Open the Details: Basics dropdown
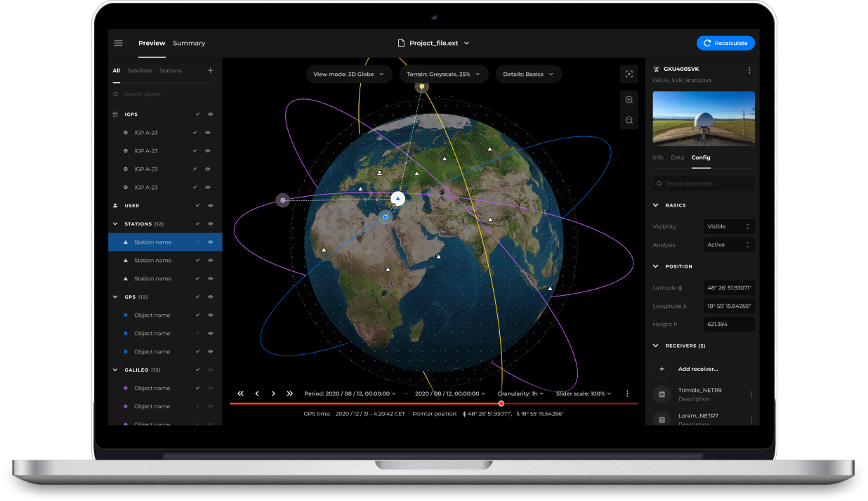The image size is (868, 501). [x=528, y=74]
